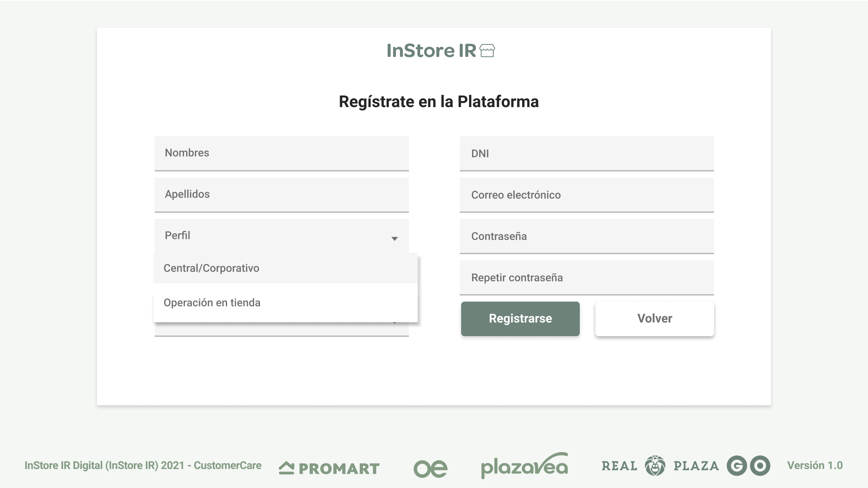868x488 pixels.
Task: Click the GO circular logo icon
Action: click(x=748, y=466)
